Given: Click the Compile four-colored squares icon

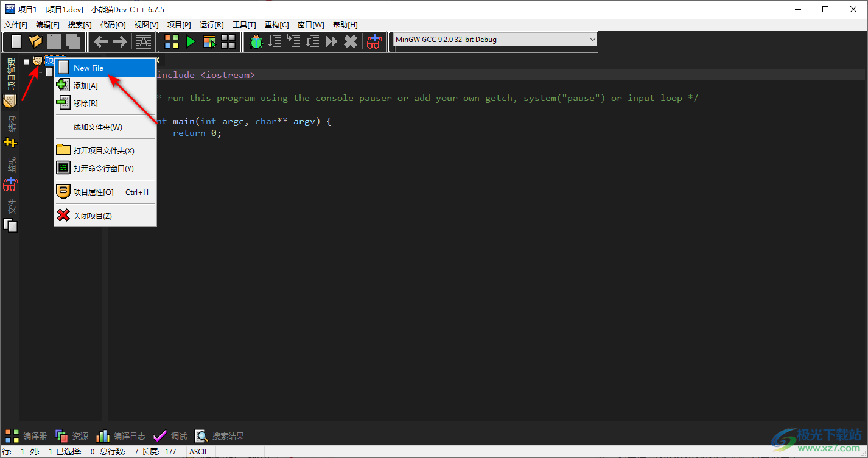Looking at the screenshot, I should click(x=172, y=41).
